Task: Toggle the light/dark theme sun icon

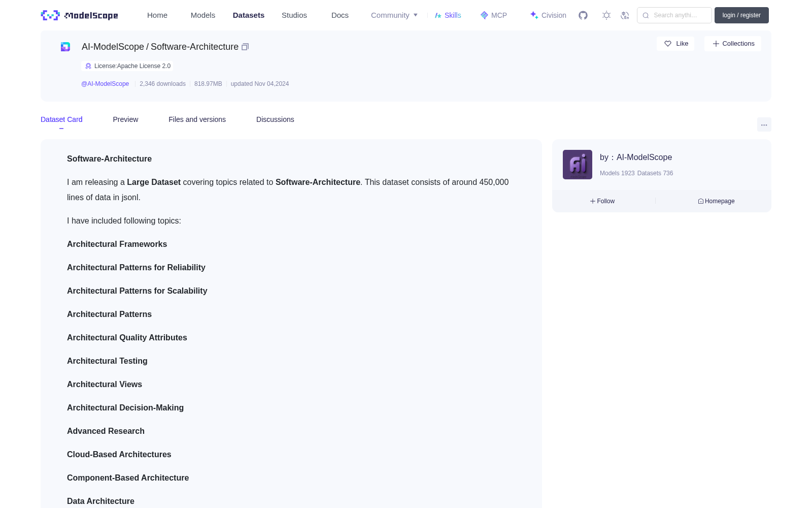Action: pyautogui.click(x=606, y=15)
